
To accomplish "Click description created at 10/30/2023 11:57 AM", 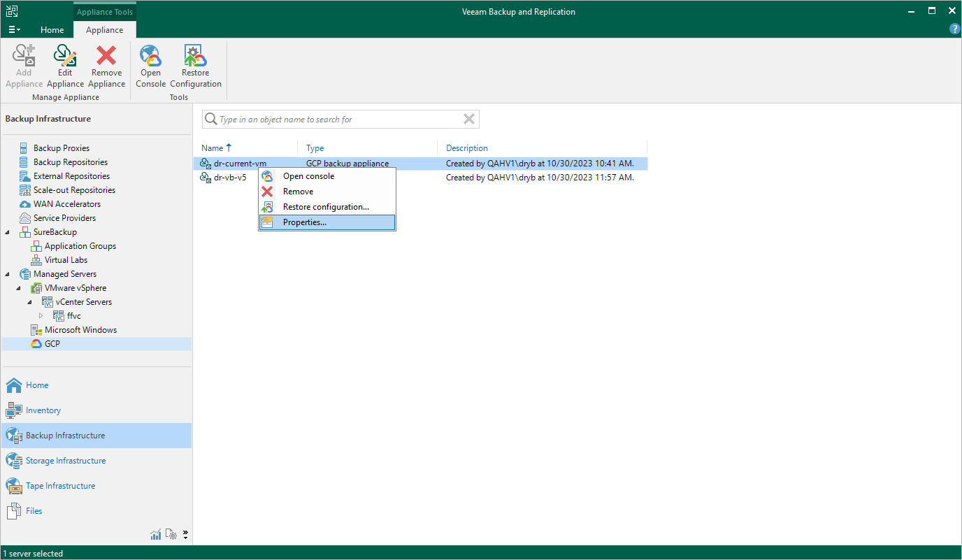I will 540,178.
